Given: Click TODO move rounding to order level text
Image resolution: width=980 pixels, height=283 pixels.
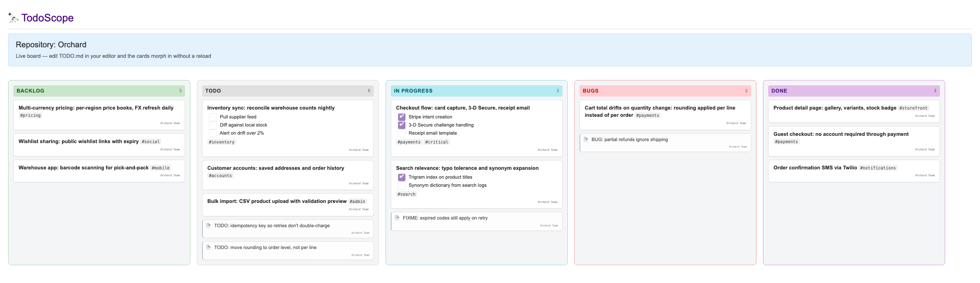Looking at the screenshot, I should [265, 247].
